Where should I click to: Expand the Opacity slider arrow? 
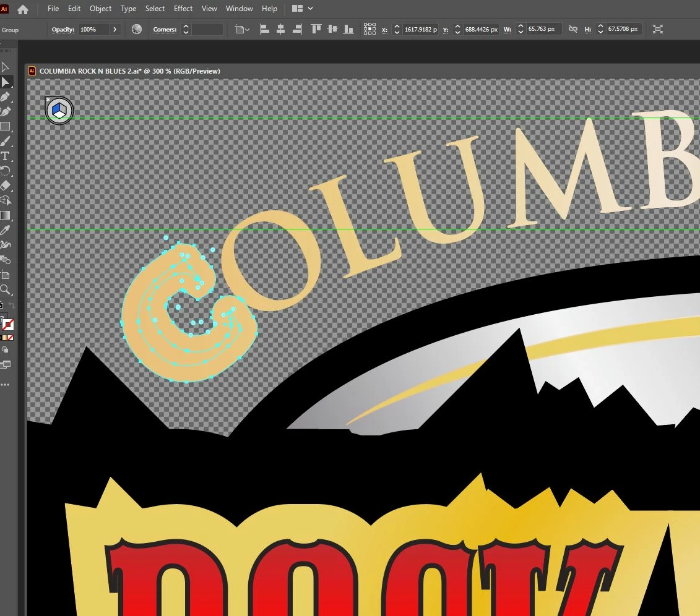click(115, 30)
